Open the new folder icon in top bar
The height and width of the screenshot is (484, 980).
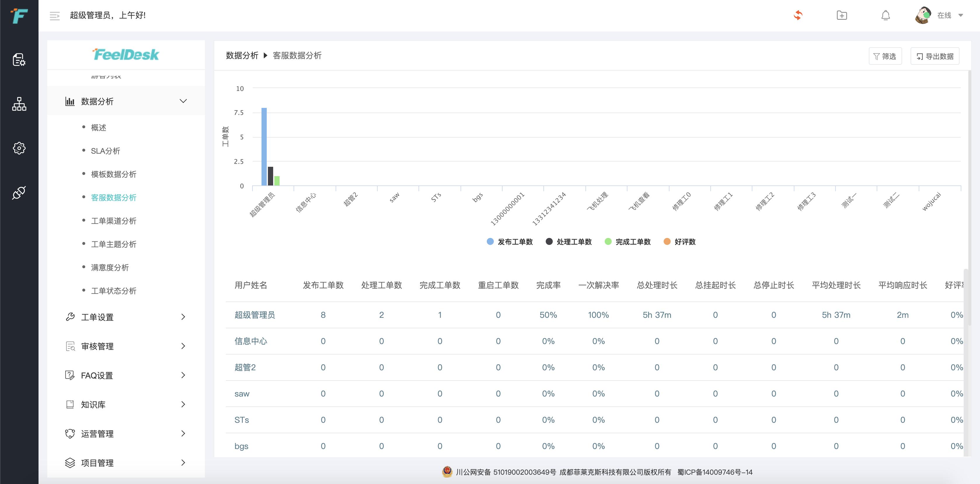[842, 15]
